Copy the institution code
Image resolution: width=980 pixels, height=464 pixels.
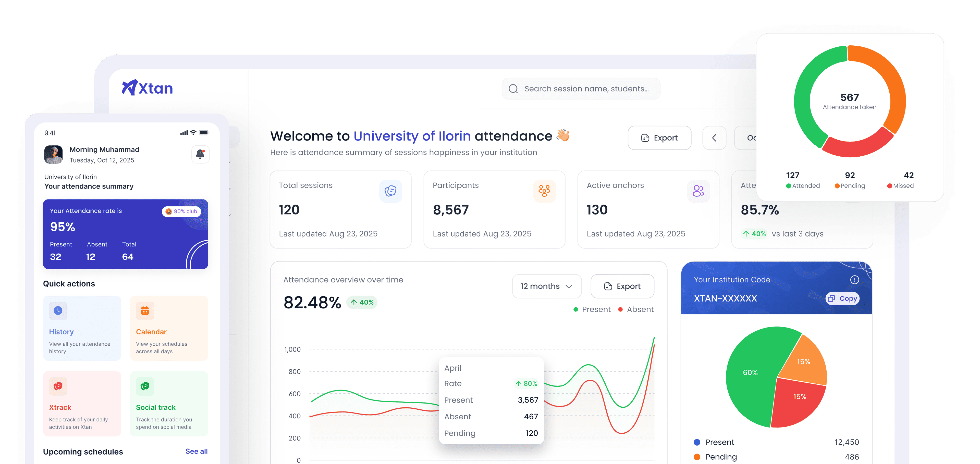(842, 298)
